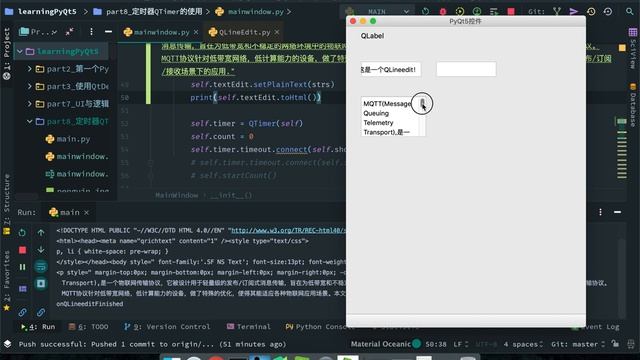The image size is (640, 360).
Task: Minimize the Run tool window
Action: point(618,212)
